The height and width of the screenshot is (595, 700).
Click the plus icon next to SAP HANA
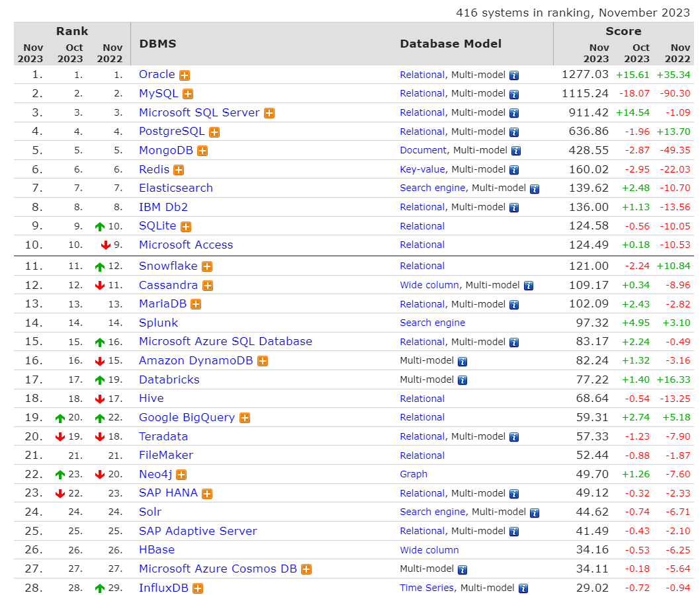[206, 493]
